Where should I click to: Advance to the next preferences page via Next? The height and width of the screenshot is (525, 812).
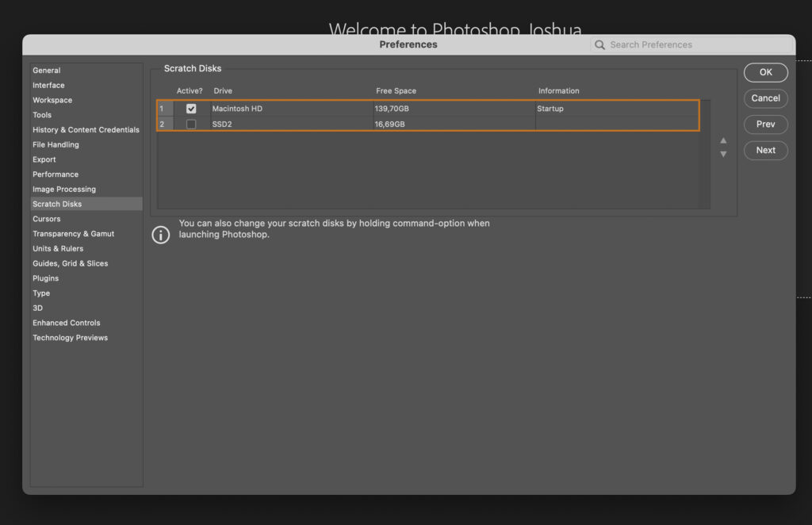coord(765,150)
